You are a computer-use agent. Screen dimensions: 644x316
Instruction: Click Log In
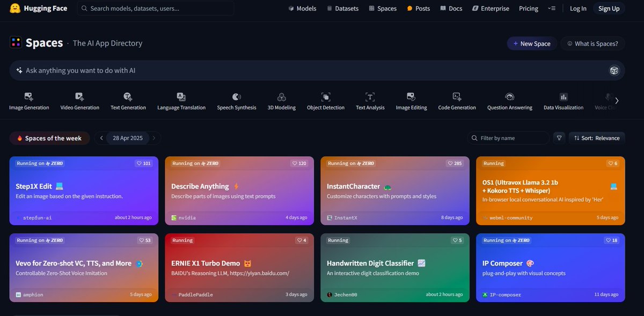[x=578, y=9]
